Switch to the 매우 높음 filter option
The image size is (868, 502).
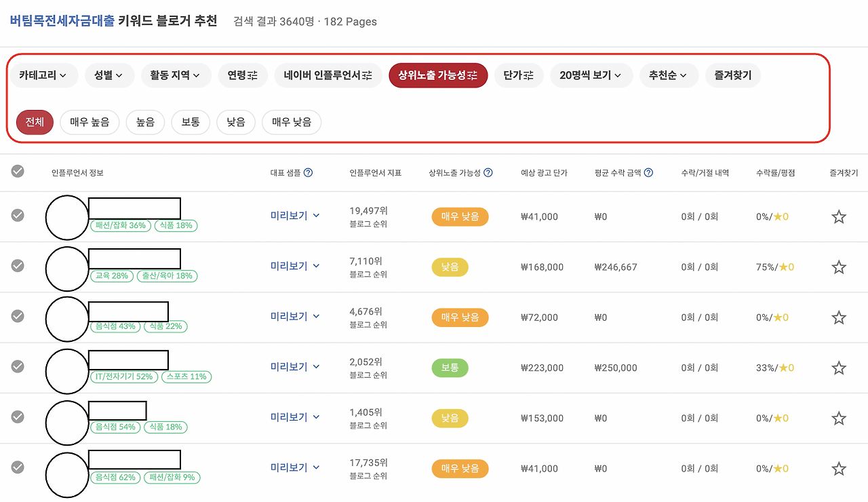click(x=90, y=122)
